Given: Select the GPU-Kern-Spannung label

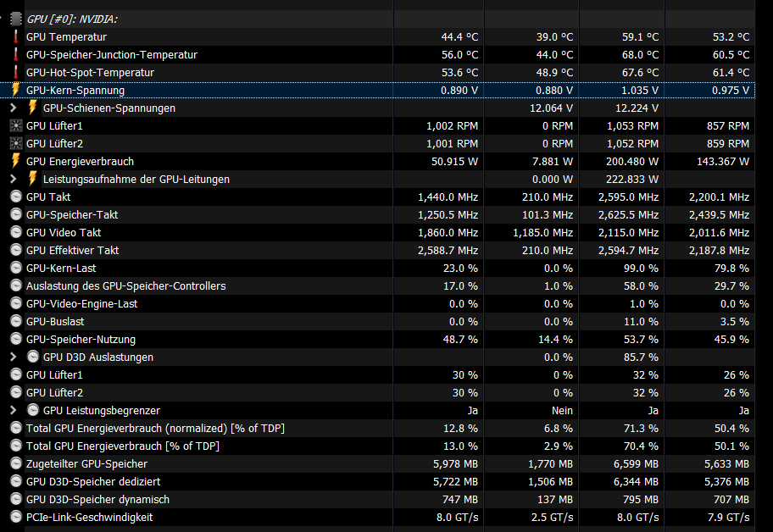Looking at the screenshot, I should (x=75, y=90).
